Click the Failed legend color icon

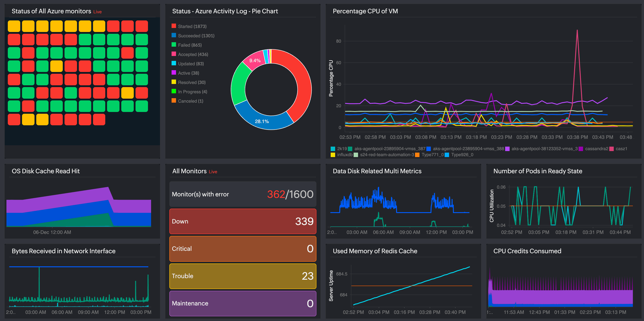(x=174, y=45)
